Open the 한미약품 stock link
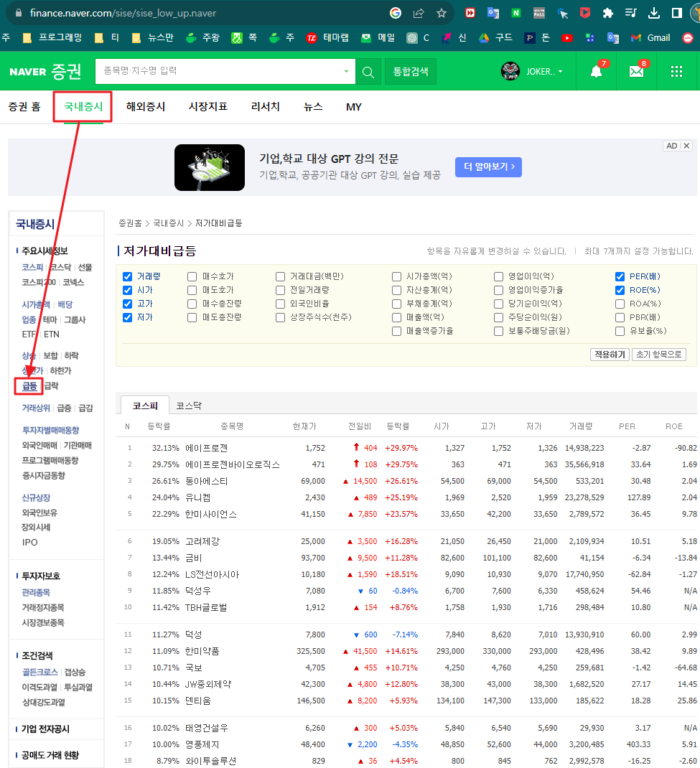Image resolution: width=700 pixels, height=768 pixels. [x=202, y=652]
